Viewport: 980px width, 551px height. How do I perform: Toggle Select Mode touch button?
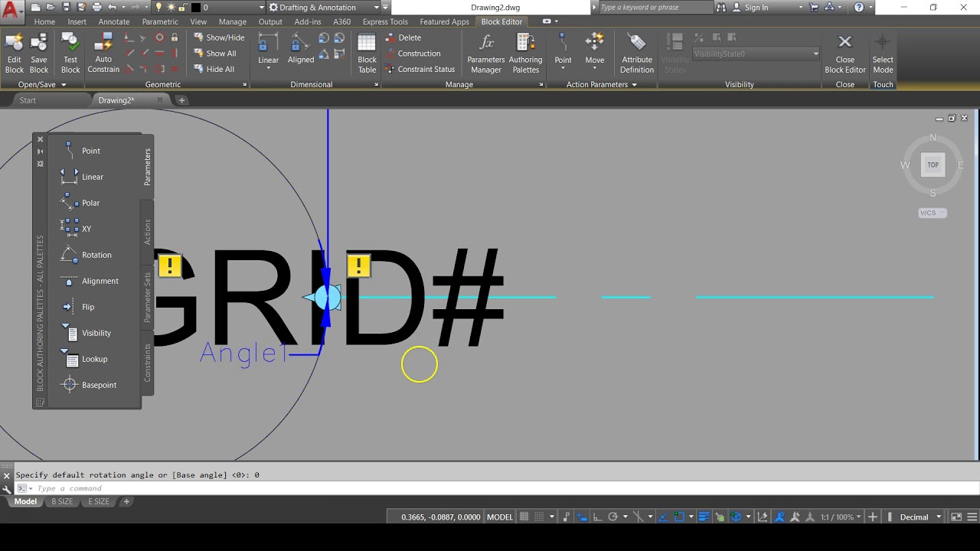[883, 54]
